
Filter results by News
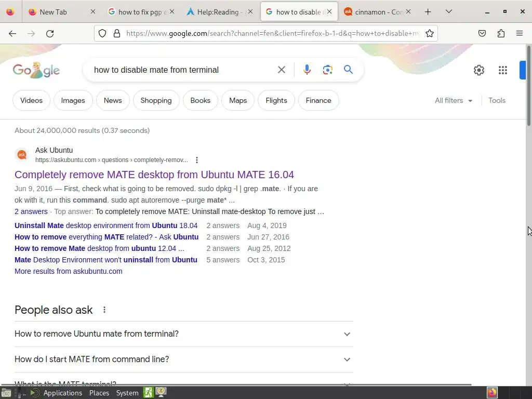(113, 100)
